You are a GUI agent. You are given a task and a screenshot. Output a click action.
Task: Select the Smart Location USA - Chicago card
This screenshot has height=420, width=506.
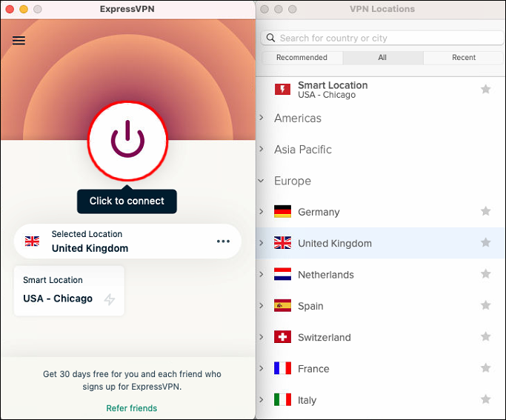click(x=69, y=290)
